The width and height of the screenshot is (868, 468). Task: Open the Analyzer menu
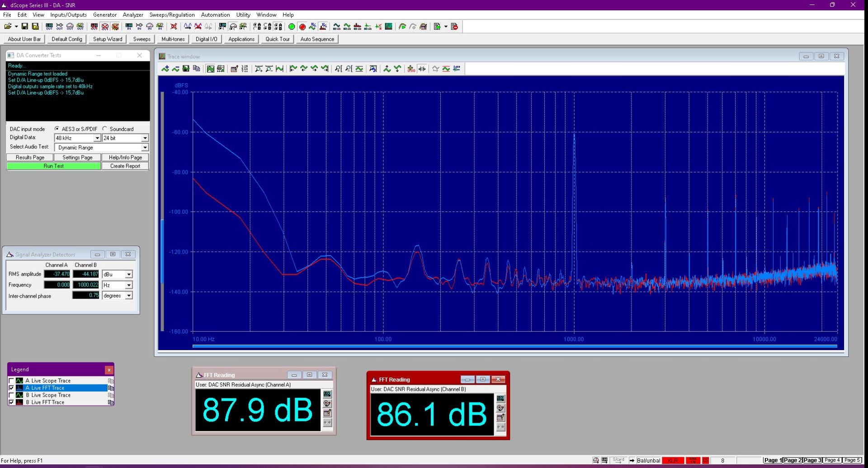(133, 15)
